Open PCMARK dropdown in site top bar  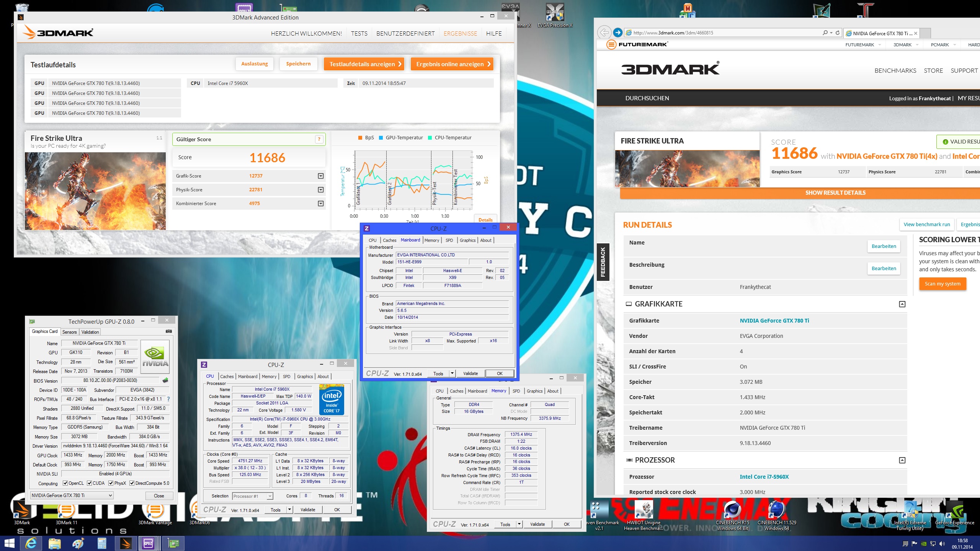pos(954,45)
